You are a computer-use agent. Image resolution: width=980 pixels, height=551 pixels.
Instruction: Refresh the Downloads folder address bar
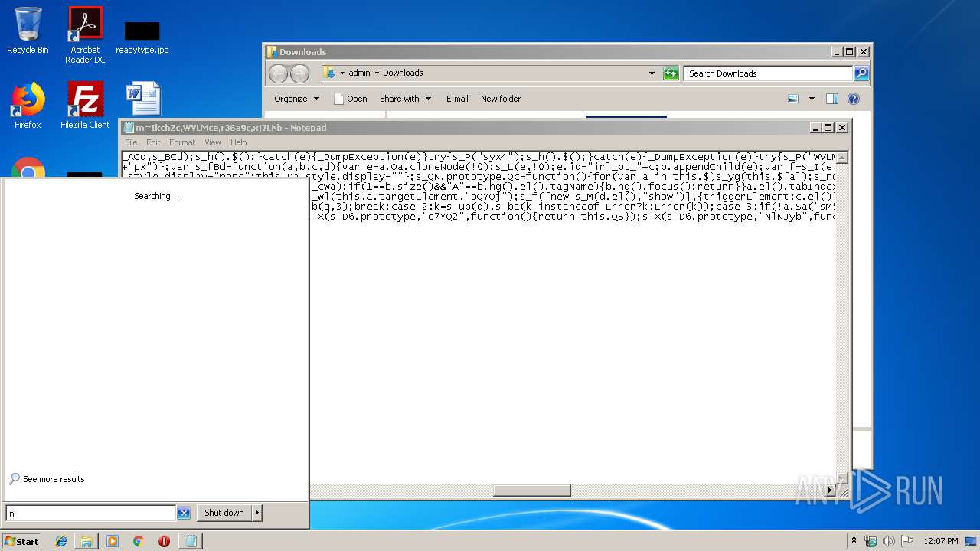[x=671, y=73]
